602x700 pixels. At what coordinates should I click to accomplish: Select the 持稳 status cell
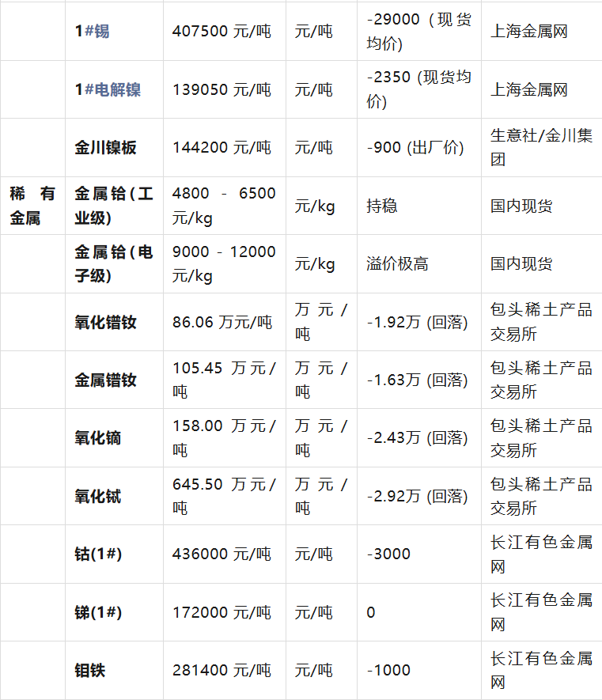382,206
